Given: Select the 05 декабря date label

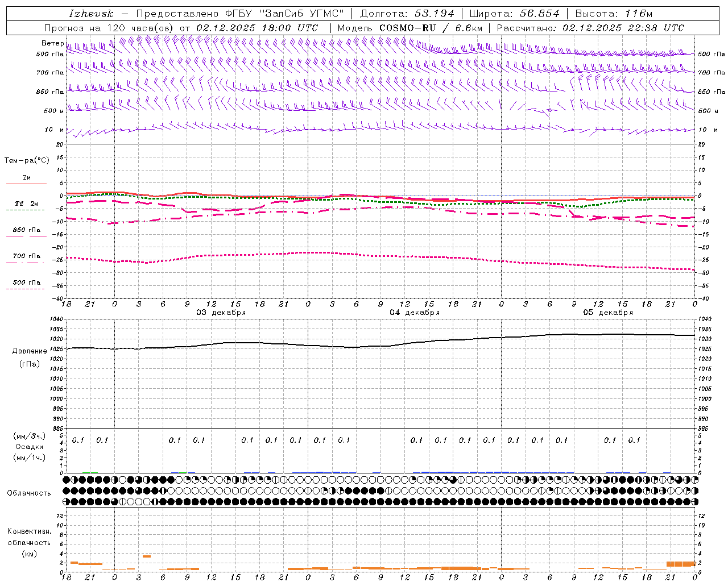Looking at the screenshot, I should 608,313.
